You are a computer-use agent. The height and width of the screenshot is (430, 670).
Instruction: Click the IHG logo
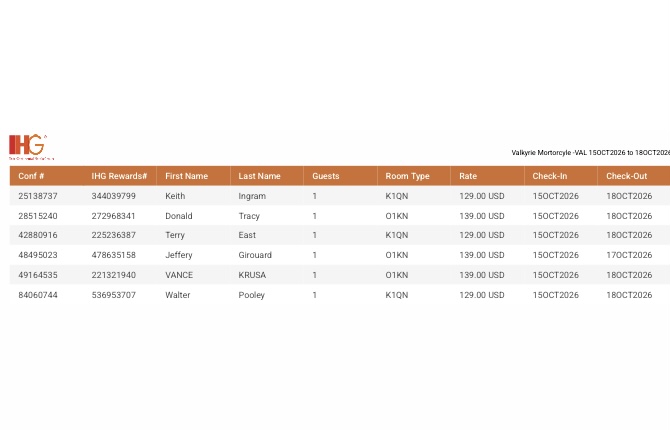pyautogui.click(x=31, y=147)
